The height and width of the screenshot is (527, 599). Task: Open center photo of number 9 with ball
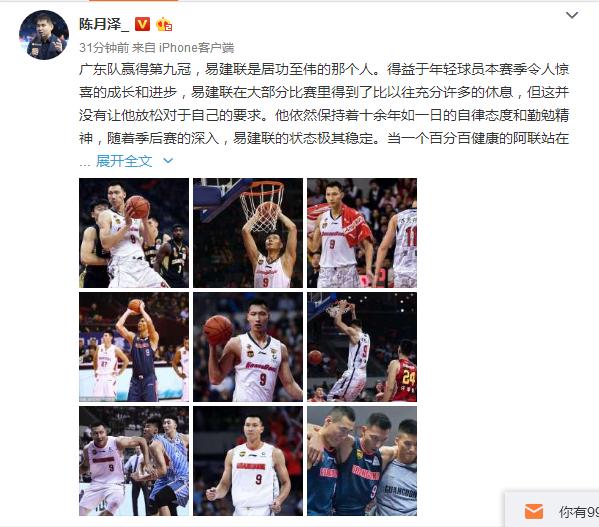248,347
